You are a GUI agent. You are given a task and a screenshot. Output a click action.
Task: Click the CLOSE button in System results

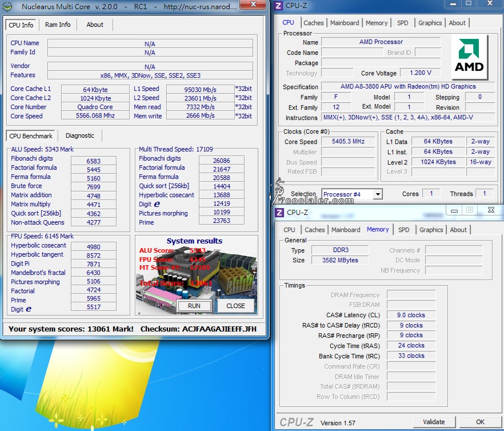(235, 306)
